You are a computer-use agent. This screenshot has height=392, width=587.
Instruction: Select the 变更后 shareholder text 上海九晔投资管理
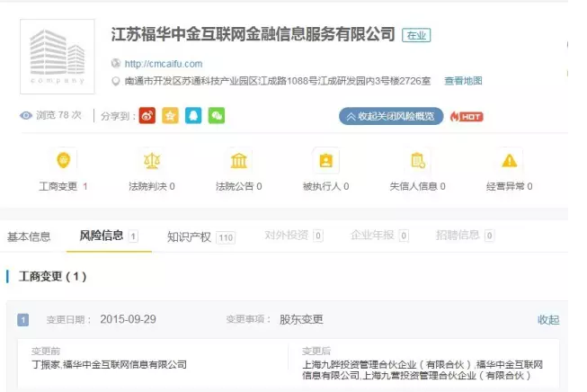[341, 364]
